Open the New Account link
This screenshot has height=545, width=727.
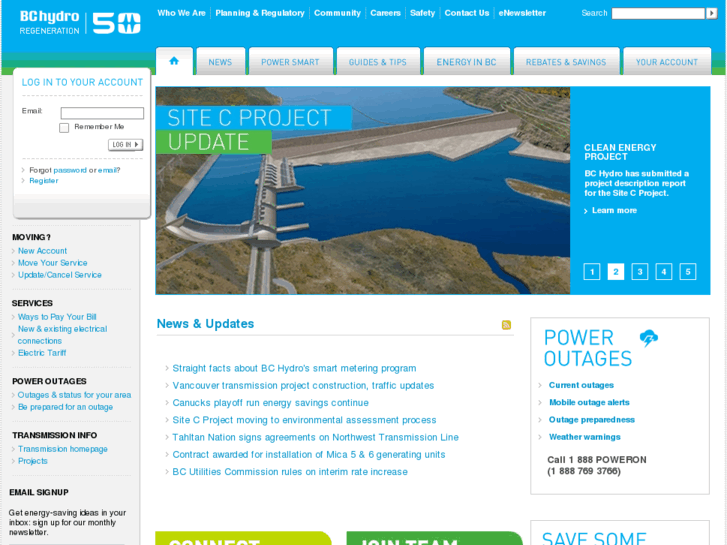pos(42,250)
